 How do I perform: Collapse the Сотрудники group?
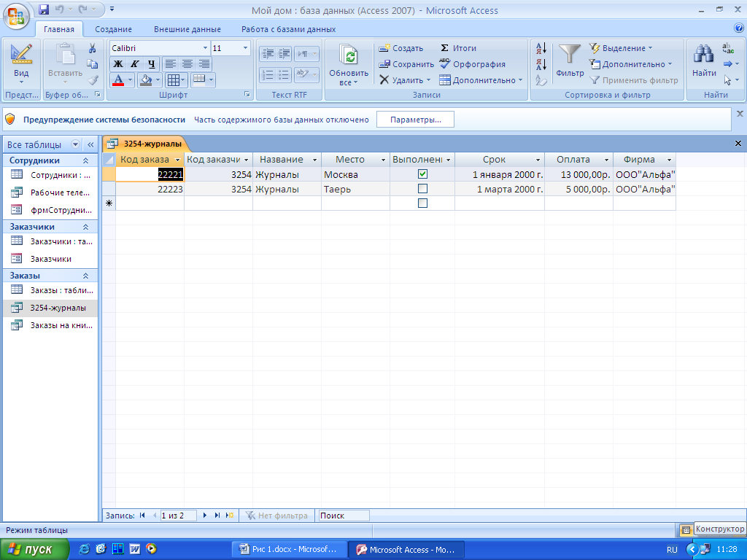[x=86, y=160]
